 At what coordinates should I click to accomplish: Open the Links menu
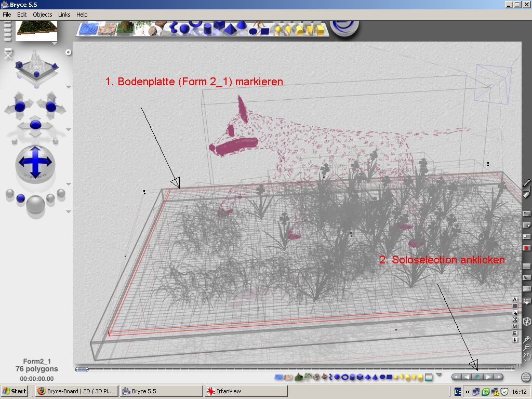pos(64,15)
